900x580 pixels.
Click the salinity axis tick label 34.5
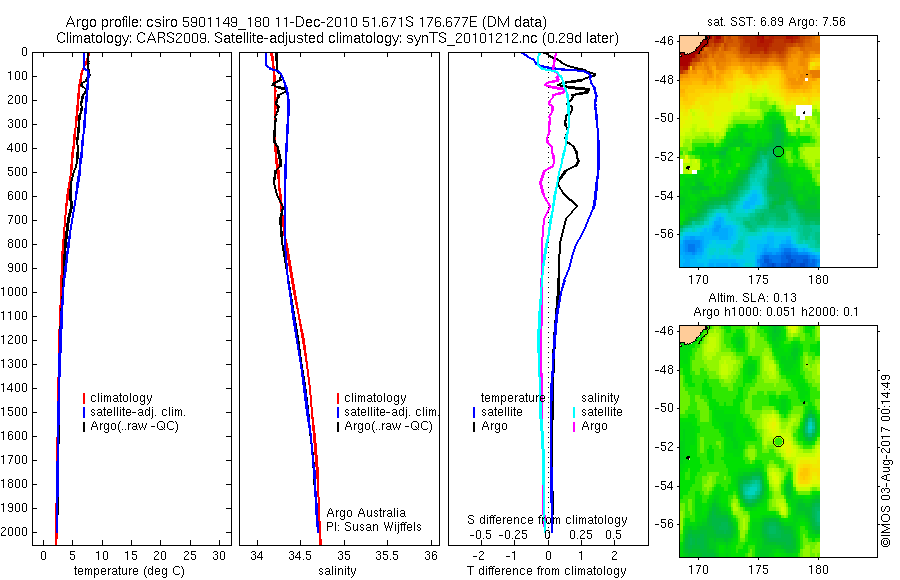pyautogui.click(x=300, y=556)
